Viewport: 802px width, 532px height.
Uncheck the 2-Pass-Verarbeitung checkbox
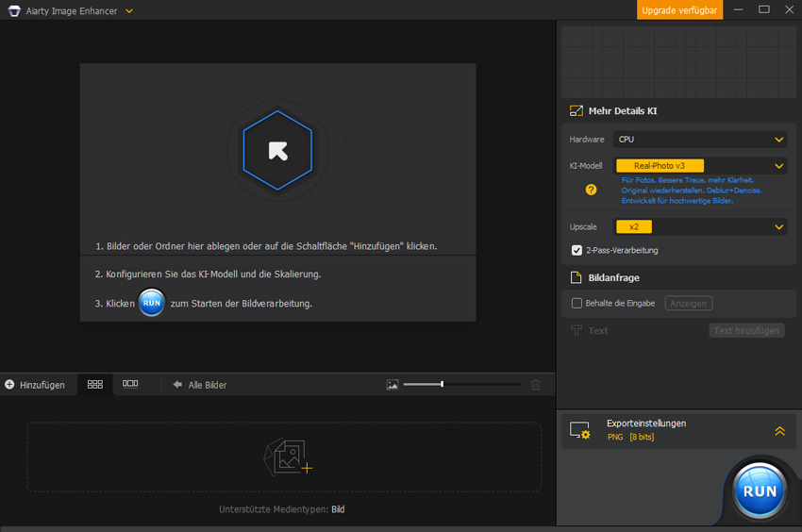click(x=576, y=250)
